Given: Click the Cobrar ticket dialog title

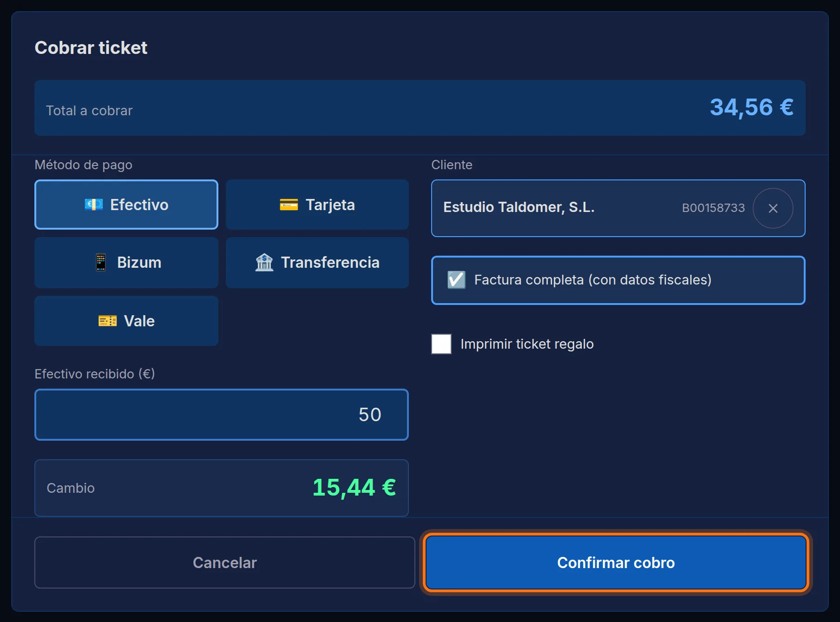Looking at the screenshot, I should coord(91,48).
